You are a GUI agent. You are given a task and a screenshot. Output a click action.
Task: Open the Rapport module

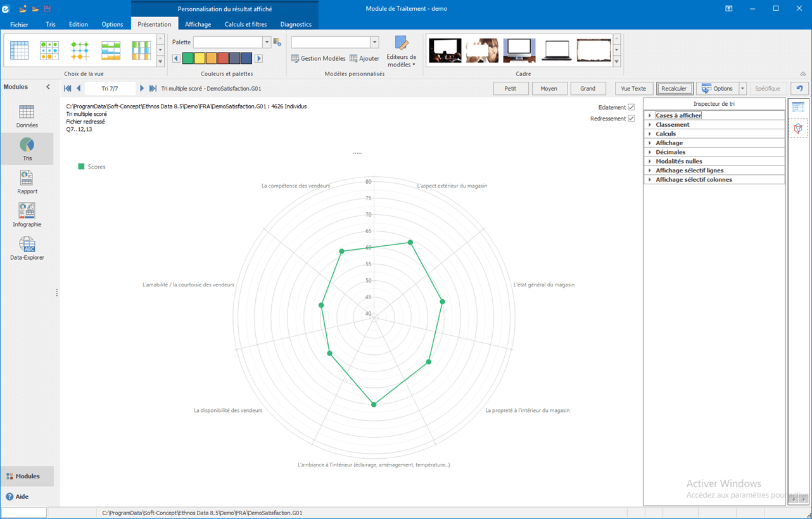click(27, 183)
